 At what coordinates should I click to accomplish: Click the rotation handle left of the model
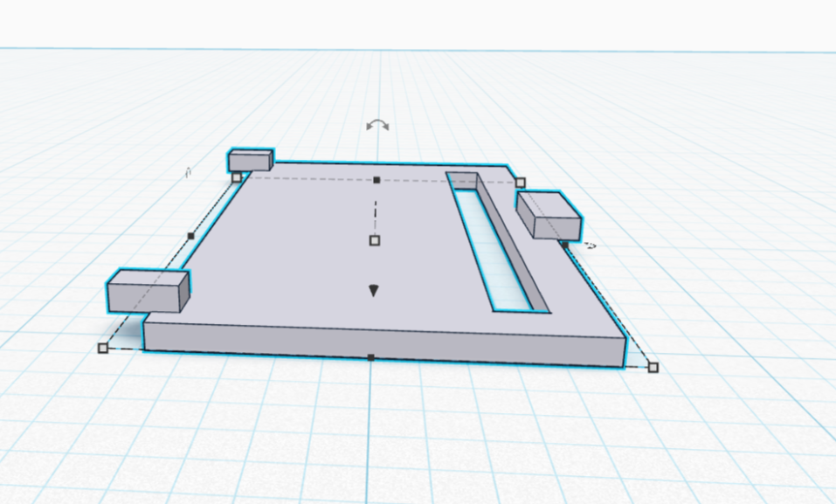[187, 173]
